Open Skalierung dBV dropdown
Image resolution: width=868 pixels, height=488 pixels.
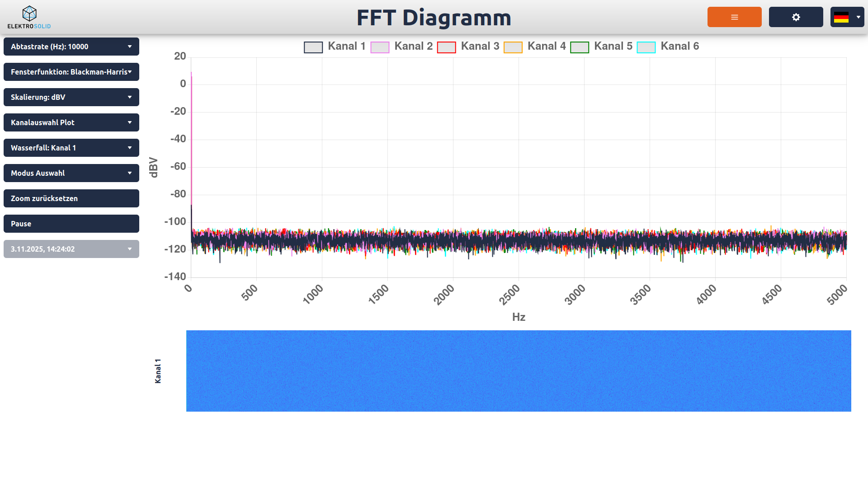click(x=71, y=97)
